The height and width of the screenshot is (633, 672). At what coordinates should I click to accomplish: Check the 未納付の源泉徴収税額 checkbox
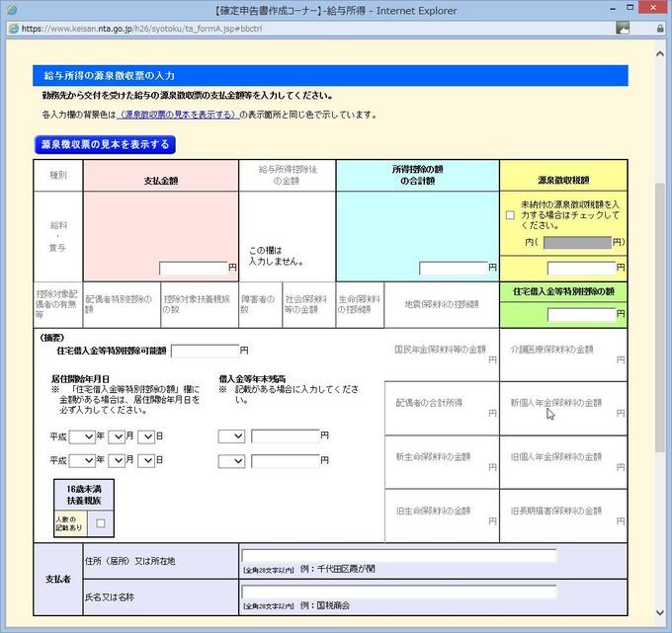point(510,215)
